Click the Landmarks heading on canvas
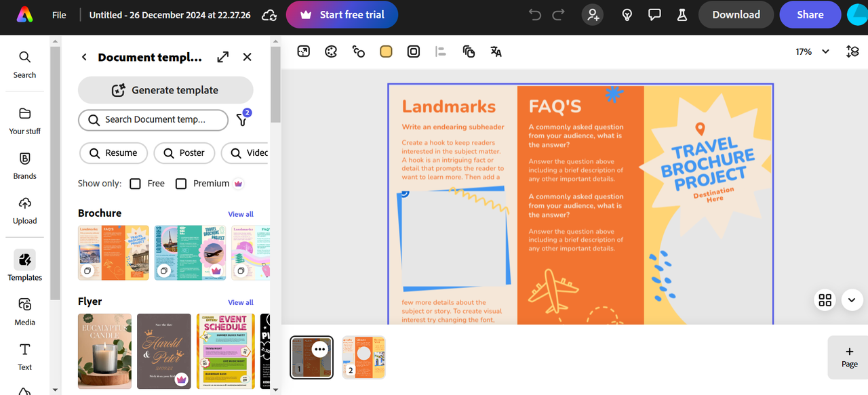The image size is (868, 395). pyautogui.click(x=448, y=106)
